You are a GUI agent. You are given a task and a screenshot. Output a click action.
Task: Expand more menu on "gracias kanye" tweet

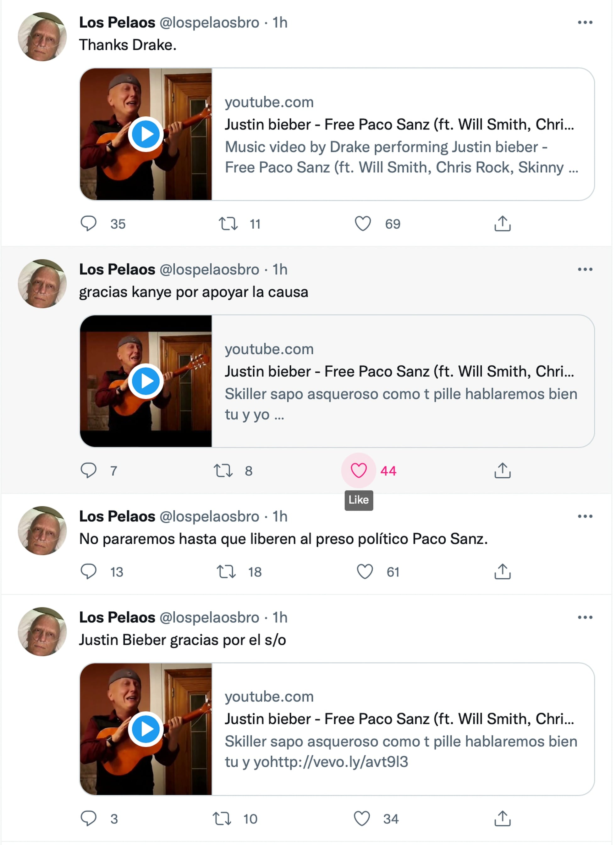585,270
